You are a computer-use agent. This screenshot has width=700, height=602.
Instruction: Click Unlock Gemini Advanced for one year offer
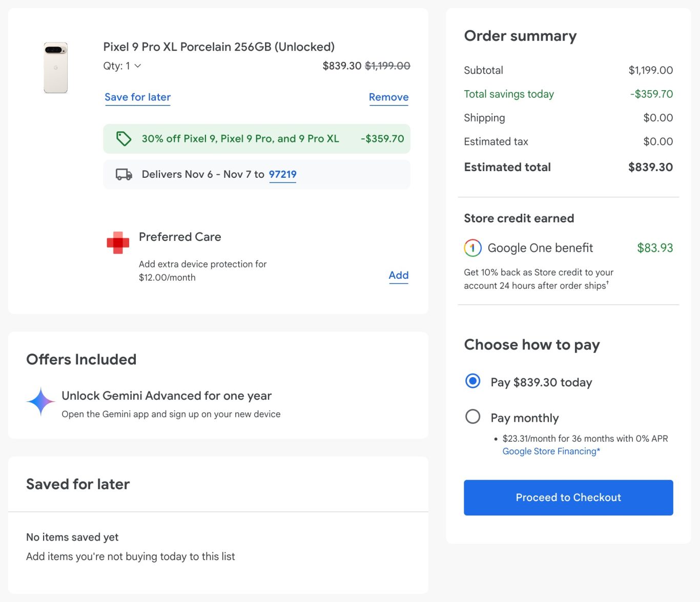pyautogui.click(x=167, y=396)
